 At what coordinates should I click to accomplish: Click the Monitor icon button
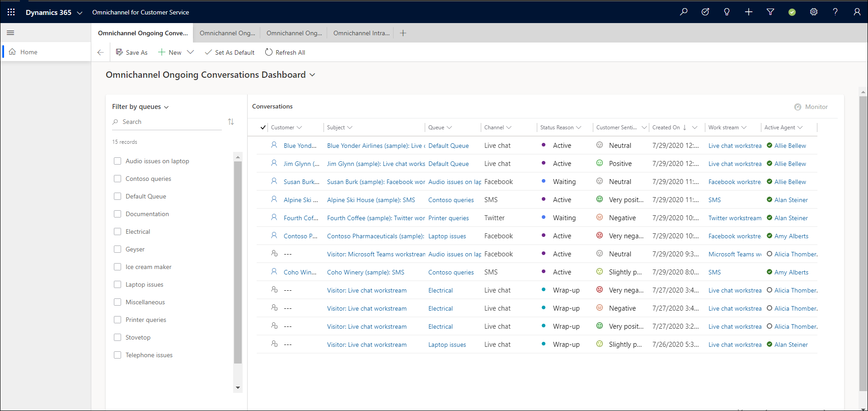tap(798, 107)
